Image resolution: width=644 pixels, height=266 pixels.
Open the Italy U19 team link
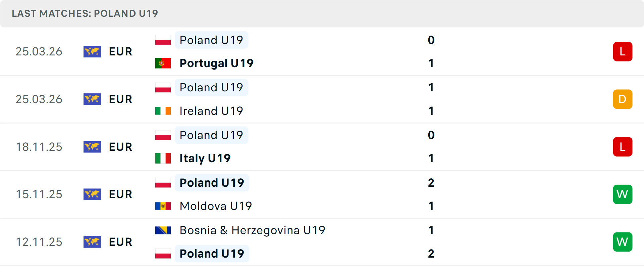point(205,158)
